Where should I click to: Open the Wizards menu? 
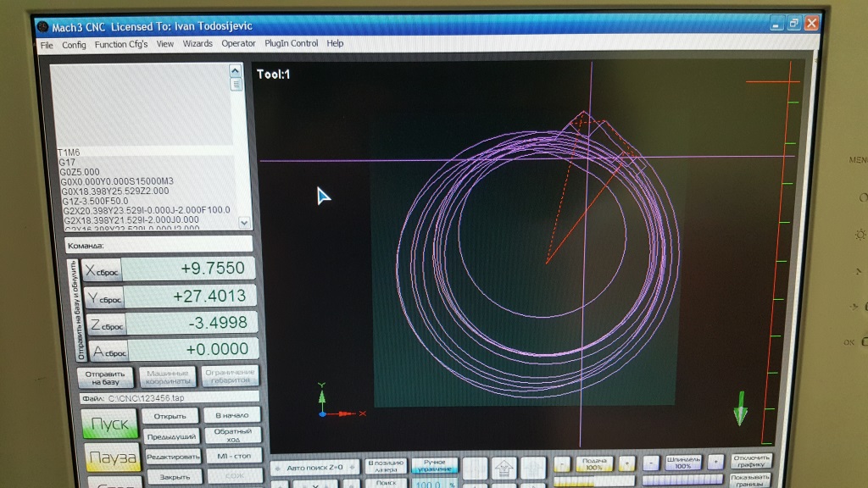pos(197,43)
